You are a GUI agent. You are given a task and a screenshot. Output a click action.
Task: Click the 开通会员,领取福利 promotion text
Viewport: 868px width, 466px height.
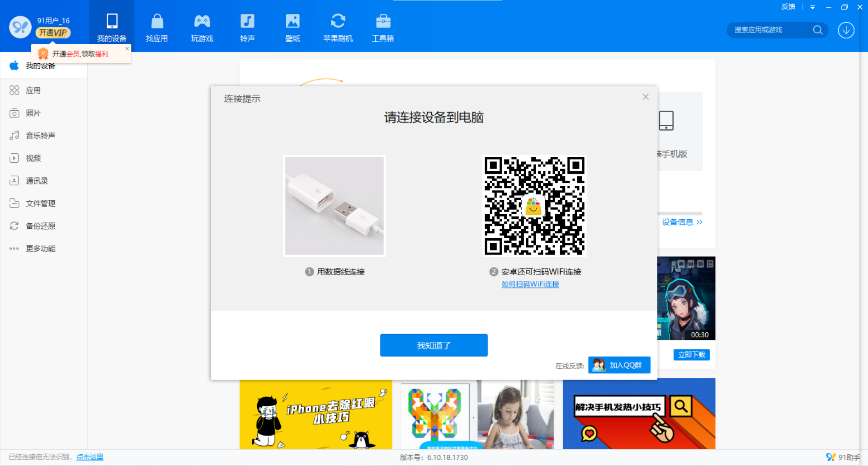pos(80,54)
